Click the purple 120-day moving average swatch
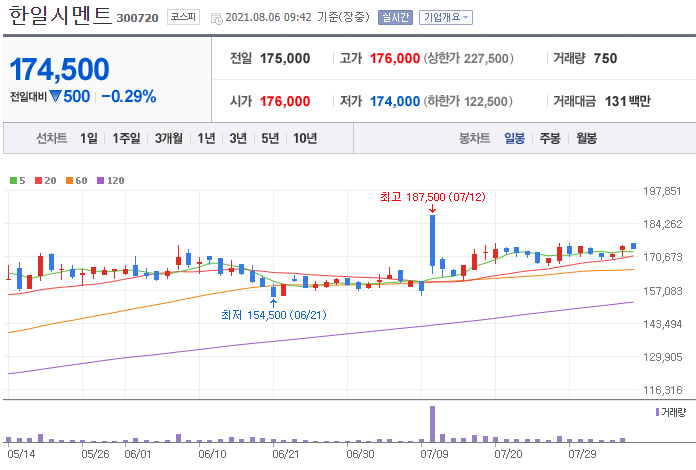The image size is (696, 470). [100, 181]
